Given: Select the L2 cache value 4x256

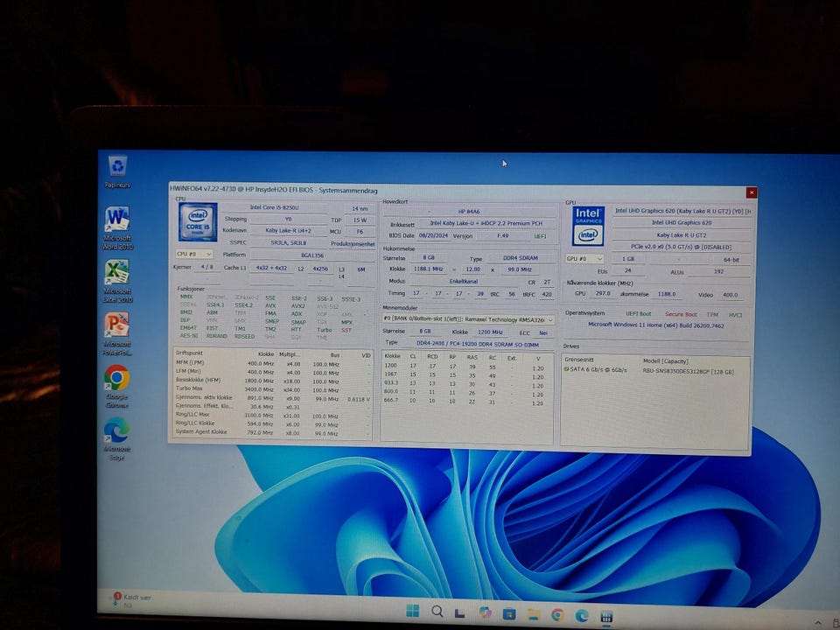Looking at the screenshot, I should [x=320, y=269].
